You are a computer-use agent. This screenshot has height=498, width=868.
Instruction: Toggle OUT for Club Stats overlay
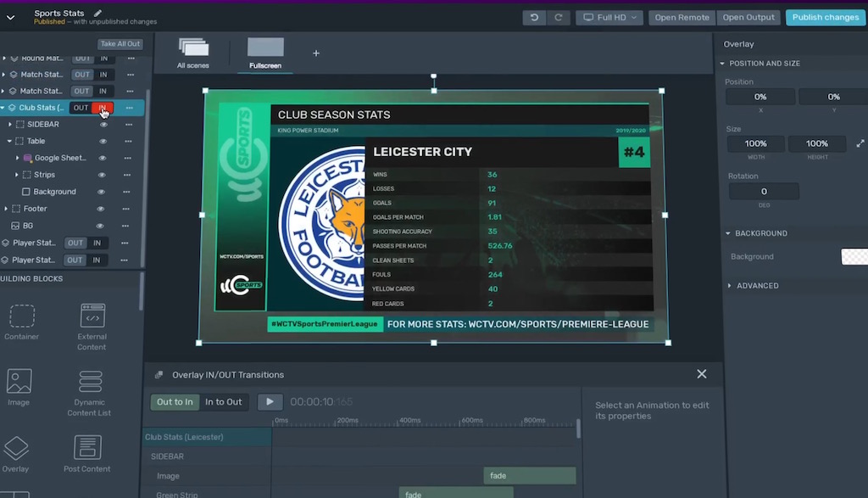pos(81,108)
